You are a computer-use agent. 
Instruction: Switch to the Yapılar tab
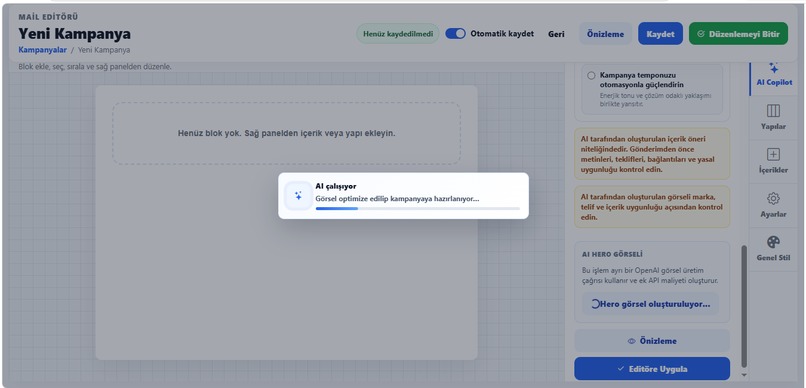click(774, 117)
